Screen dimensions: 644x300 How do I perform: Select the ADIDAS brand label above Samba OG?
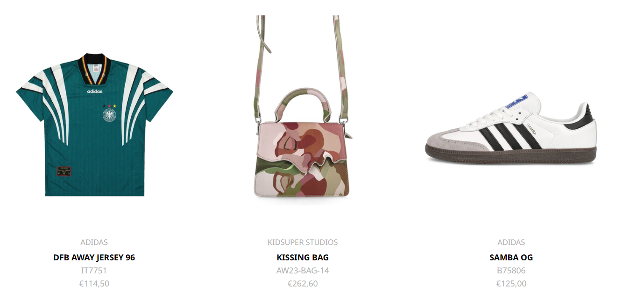(x=511, y=243)
